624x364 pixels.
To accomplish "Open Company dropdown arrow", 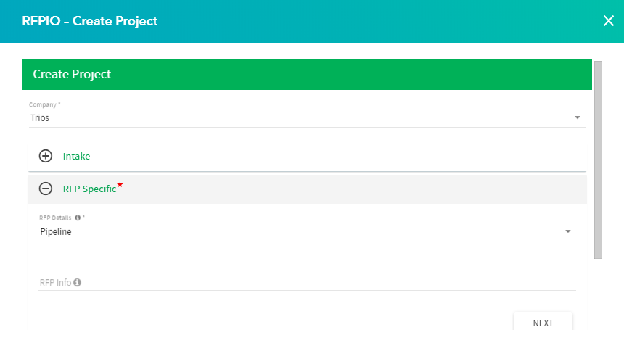I will pos(577,117).
